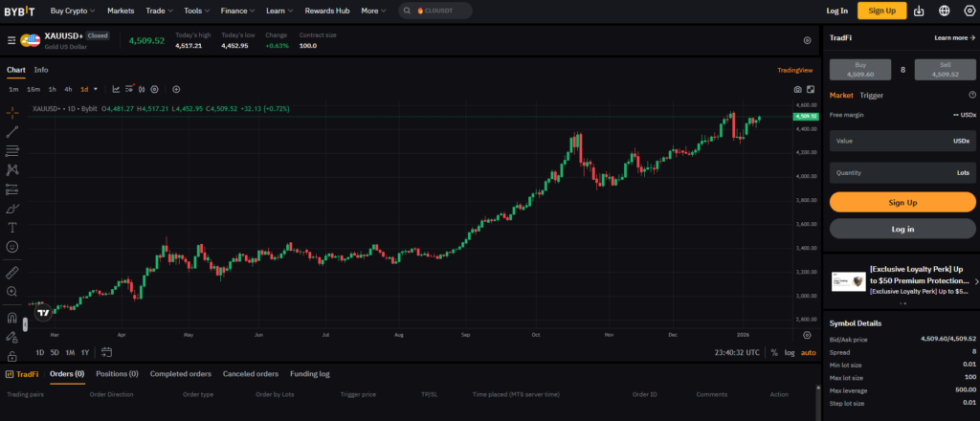Switch to the Positions tab
The image size is (980, 421).
117,374
